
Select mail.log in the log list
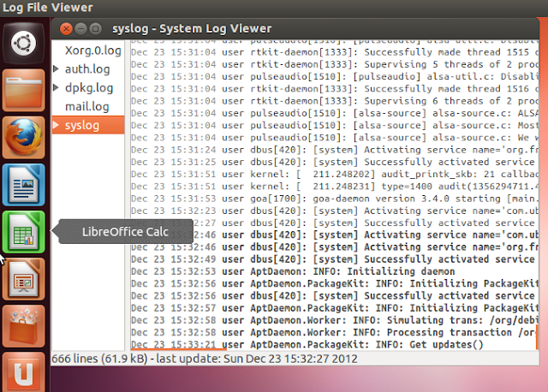click(x=87, y=107)
